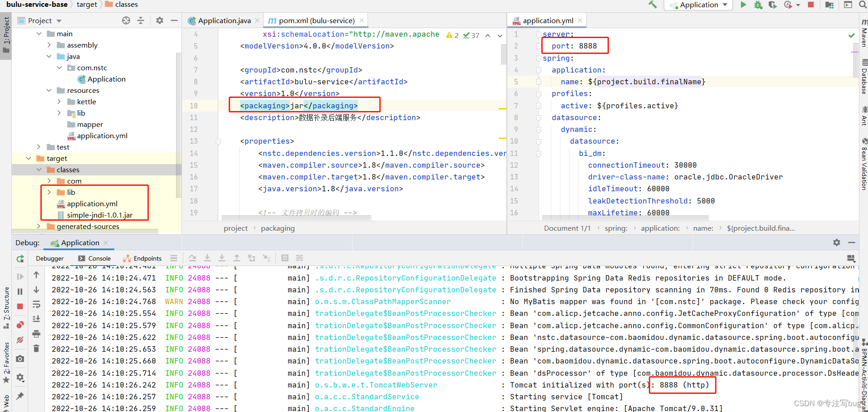Collapse the classes folder in Project tree
The width and height of the screenshot is (868, 412).
tap(39, 170)
